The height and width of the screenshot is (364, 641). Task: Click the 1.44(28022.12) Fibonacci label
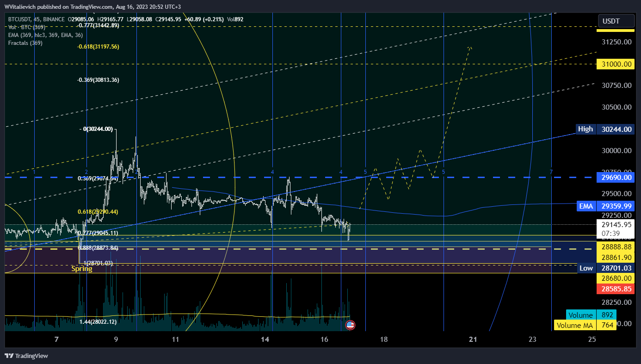pos(98,322)
